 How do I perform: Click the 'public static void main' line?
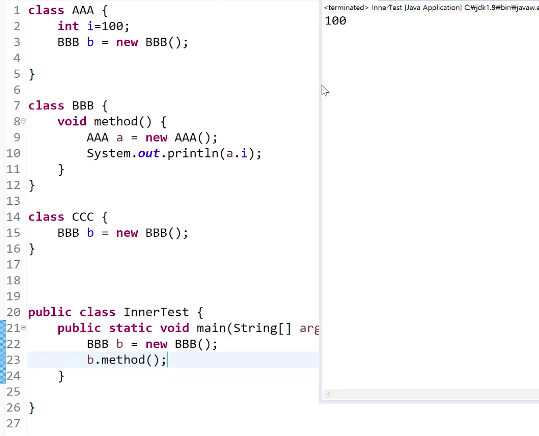click(188, 328)
